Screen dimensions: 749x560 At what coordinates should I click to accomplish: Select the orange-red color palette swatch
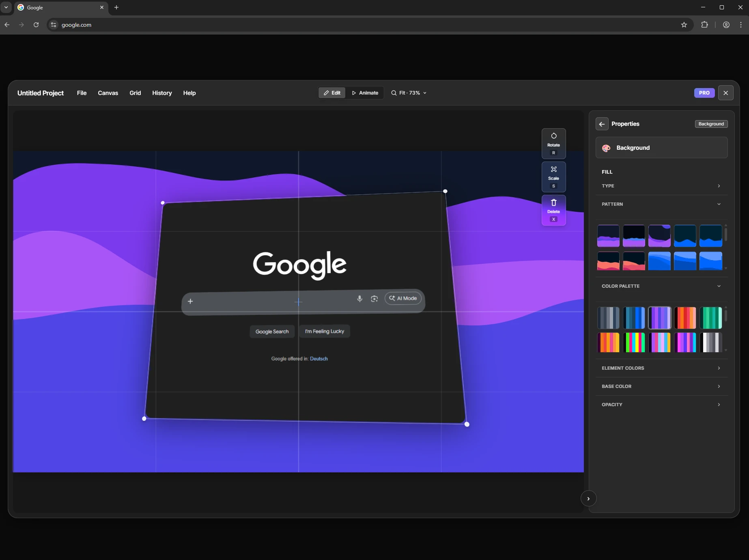pyautogui.click(x=686, y=318)
